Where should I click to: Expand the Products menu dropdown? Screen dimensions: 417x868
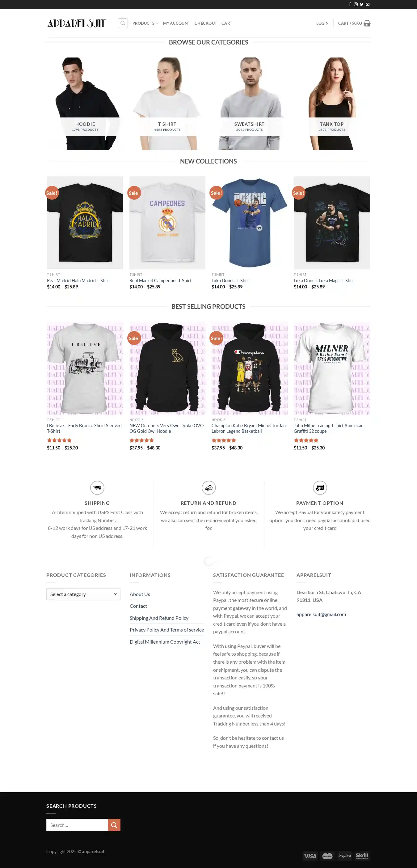tap(145, 23)
